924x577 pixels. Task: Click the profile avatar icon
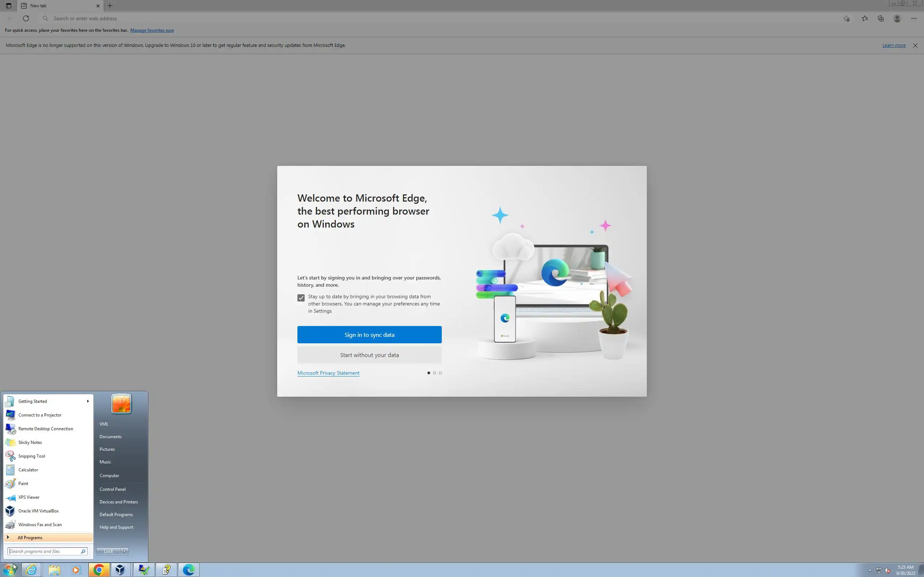click(x=897, y=18)
